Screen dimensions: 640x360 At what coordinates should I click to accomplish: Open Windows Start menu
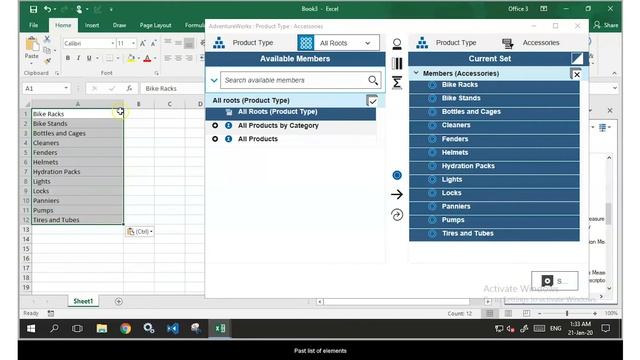pos(31,328)
